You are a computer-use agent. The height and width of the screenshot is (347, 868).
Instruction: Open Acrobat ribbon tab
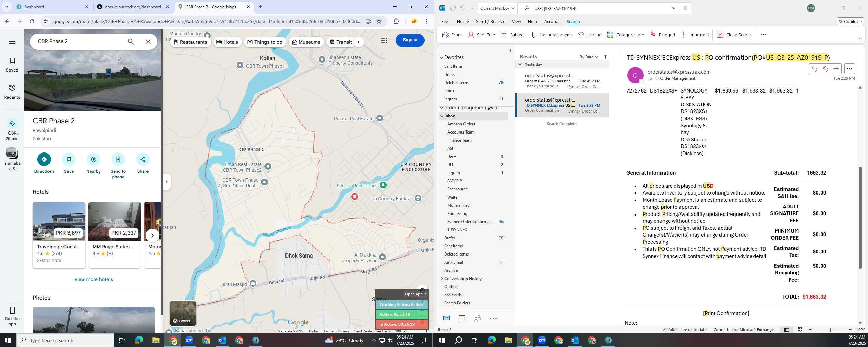552,21
